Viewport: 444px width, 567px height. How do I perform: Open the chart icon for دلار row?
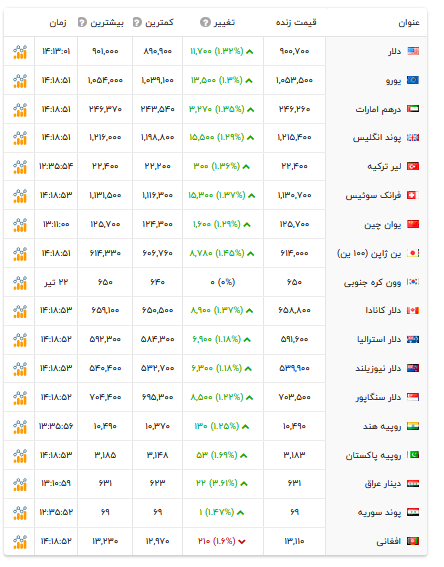20,52
